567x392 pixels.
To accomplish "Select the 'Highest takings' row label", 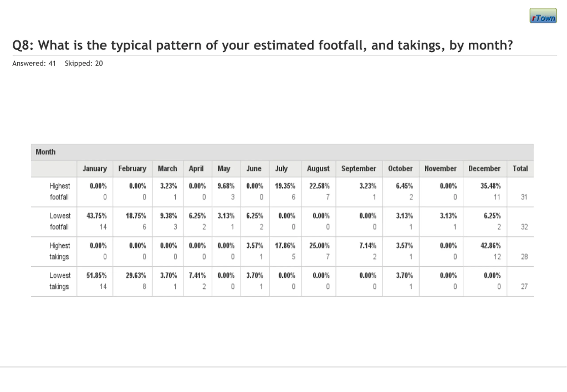I will pyautogui.click(x=60, y=251).
